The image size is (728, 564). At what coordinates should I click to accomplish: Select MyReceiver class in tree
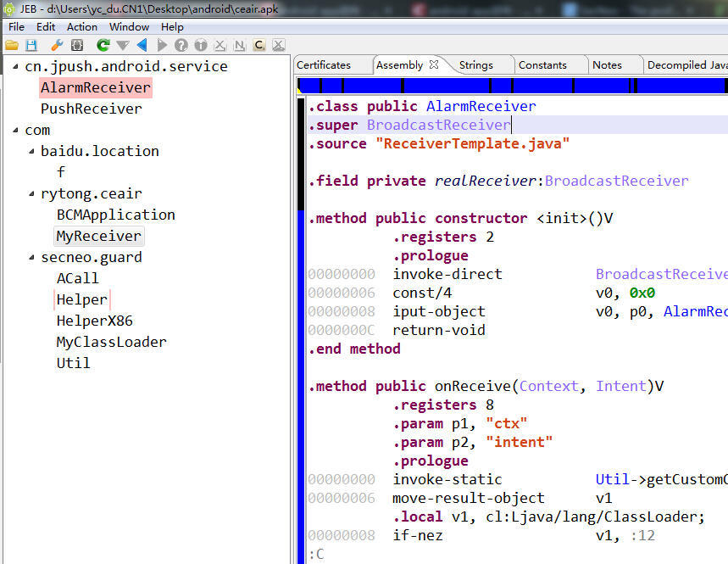tap(99, 236)
